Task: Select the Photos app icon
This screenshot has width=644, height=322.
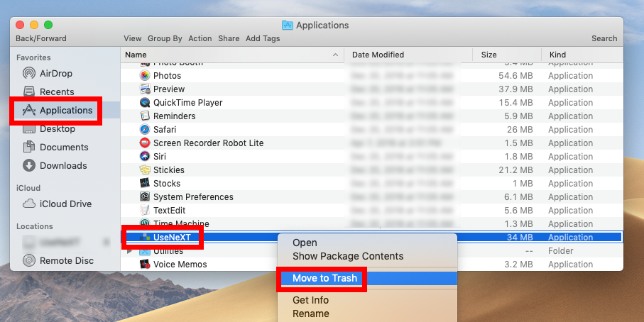Action: (145, 75)
